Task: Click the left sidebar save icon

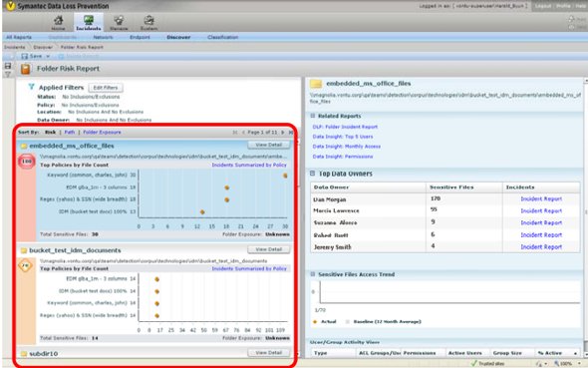Action: [x=8, y=66]
